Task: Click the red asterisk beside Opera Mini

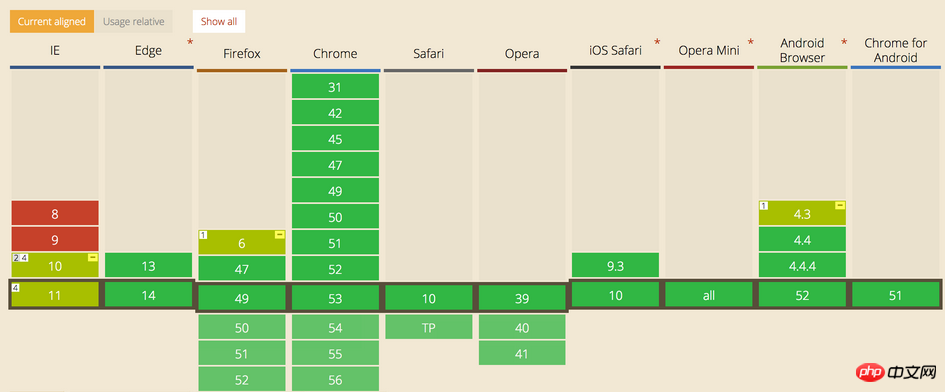Action: (x=751, y=42)
